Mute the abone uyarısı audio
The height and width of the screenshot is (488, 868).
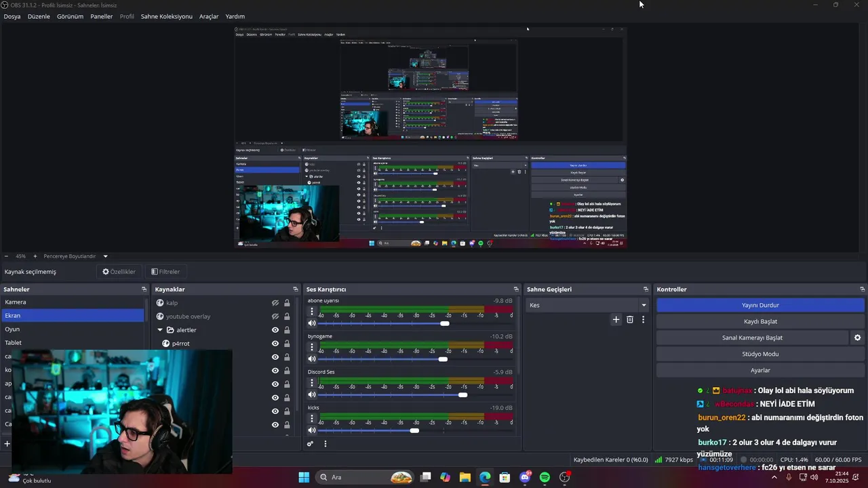pos(312,323)
